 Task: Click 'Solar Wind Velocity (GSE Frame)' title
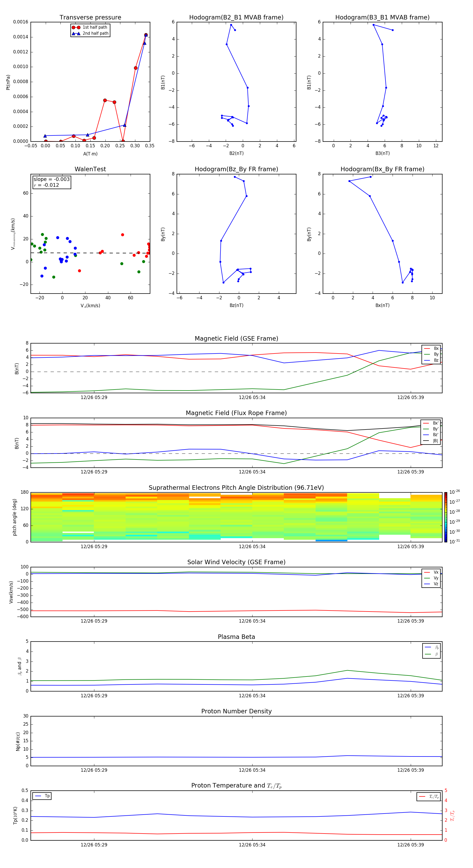tap(236, 562)
